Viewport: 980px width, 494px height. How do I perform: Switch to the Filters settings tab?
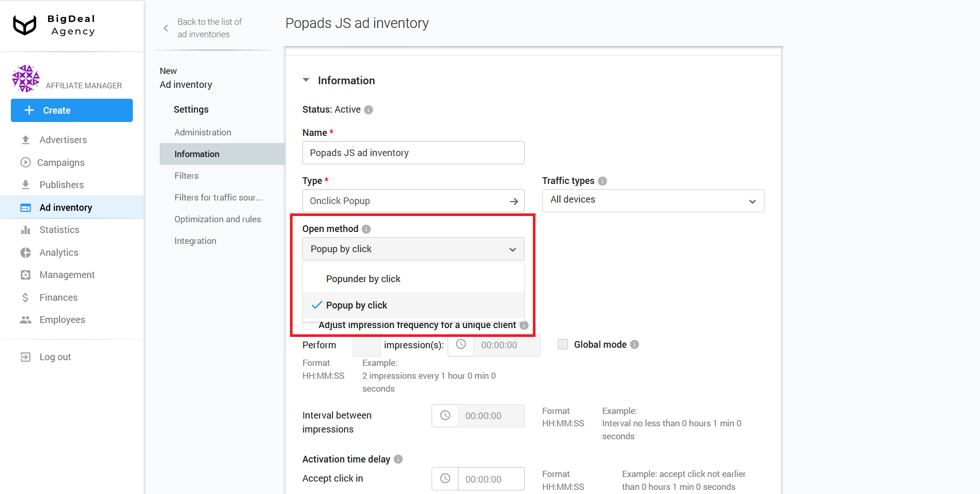coord(186,176)
